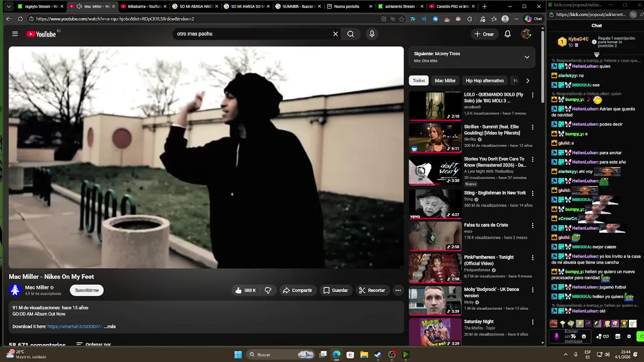Screen dimensions: 644x362
Task: Clip video with Recortar button
Action: point(372,290)
